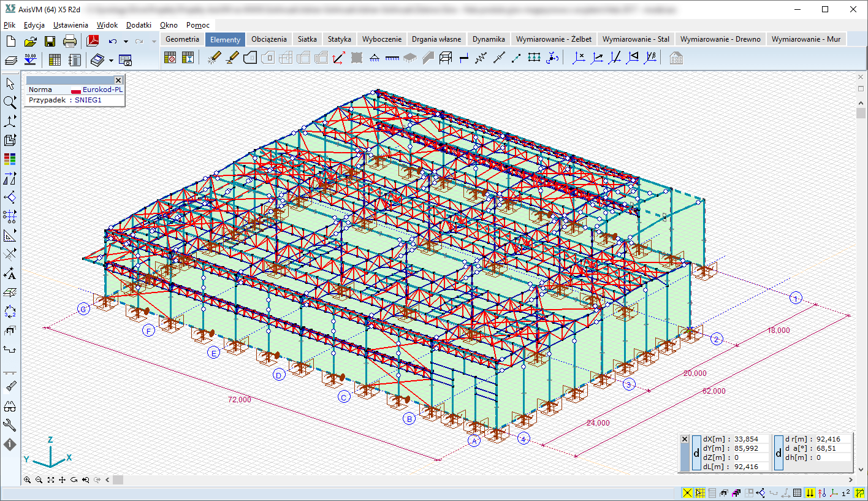868x501 pixels.
Task: Click the nodal support icon
Action: (x=375, y=58)
